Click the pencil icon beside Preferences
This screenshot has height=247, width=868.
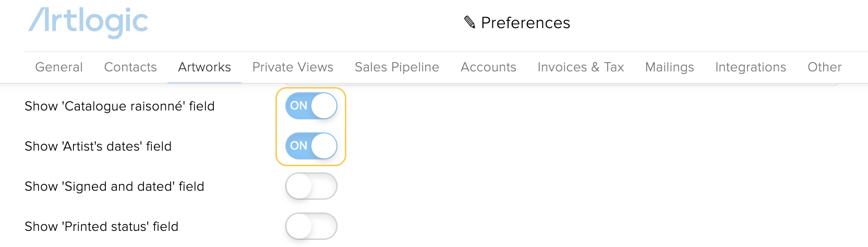pyautogui.click(x=469, y=22)
